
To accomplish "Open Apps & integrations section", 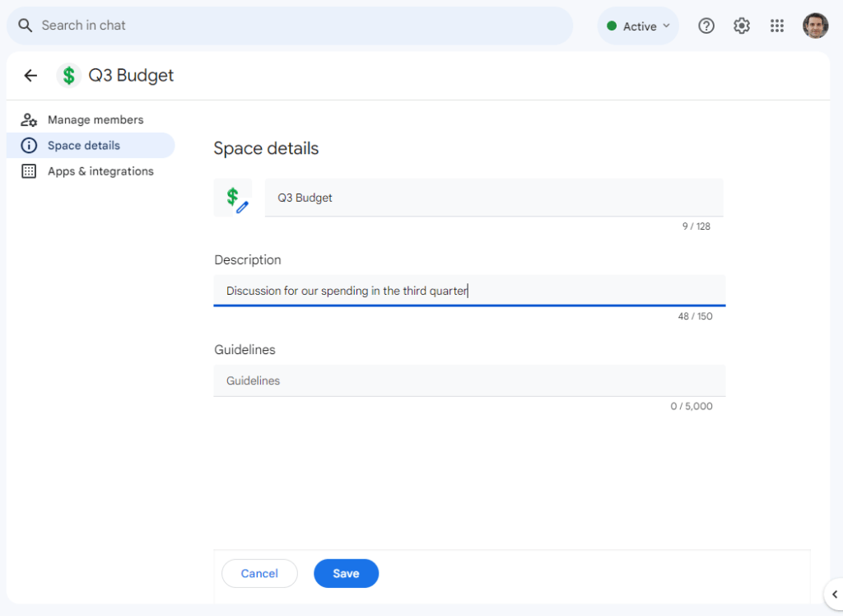I will (x=91, y=171).
